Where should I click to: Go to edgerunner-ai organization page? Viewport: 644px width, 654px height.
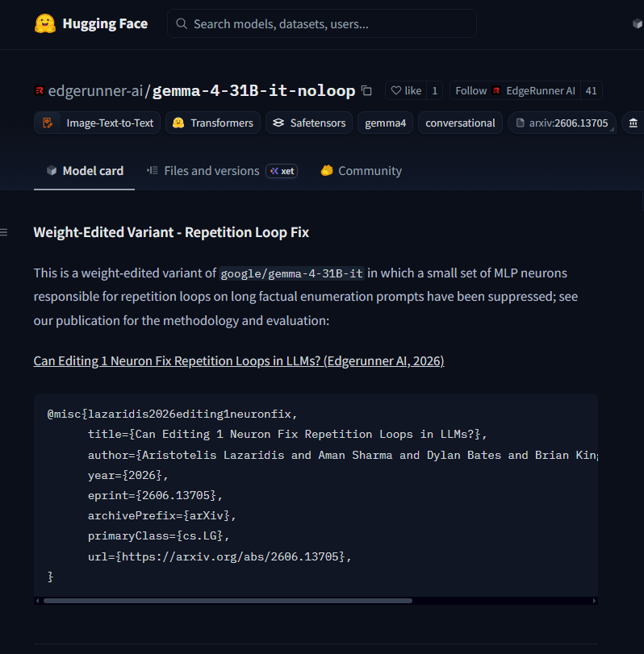pyautogui.click(x=95, y=90)
